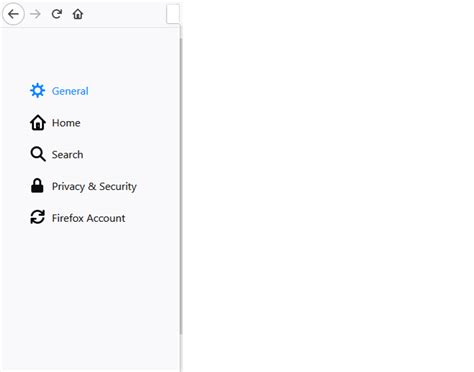This screenshot has height=372, width=474.
Task: Select the Firefox Account sync icon
Action: (37, 217)
